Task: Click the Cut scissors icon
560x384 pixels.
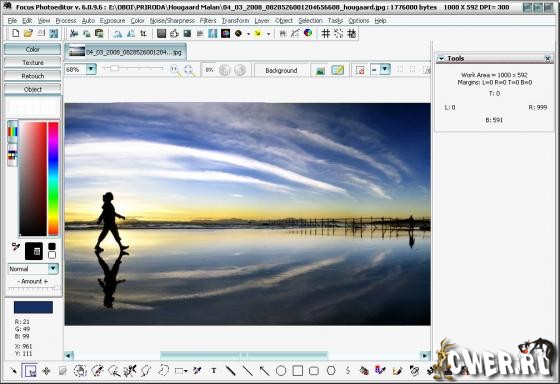Action: point(74,34)
